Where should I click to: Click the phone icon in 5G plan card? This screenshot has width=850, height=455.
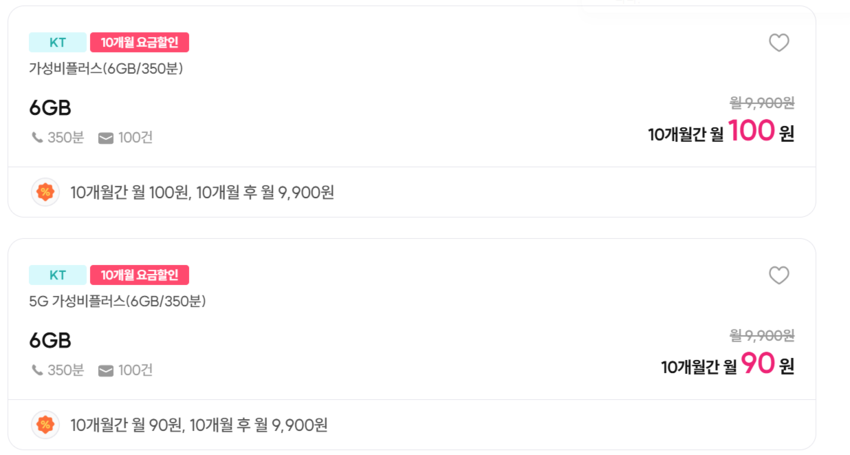37,371
